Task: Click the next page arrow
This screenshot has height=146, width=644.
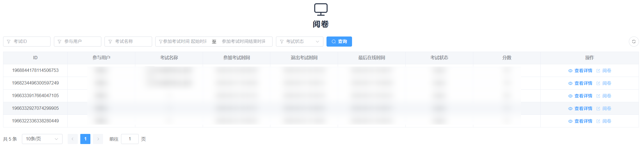Action: coord(98,139)
